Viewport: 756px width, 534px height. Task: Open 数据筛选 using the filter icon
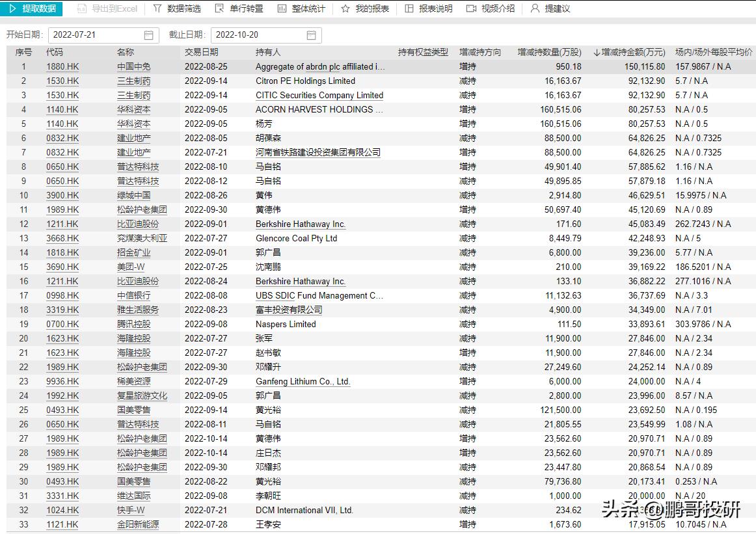tap(157, 10)
